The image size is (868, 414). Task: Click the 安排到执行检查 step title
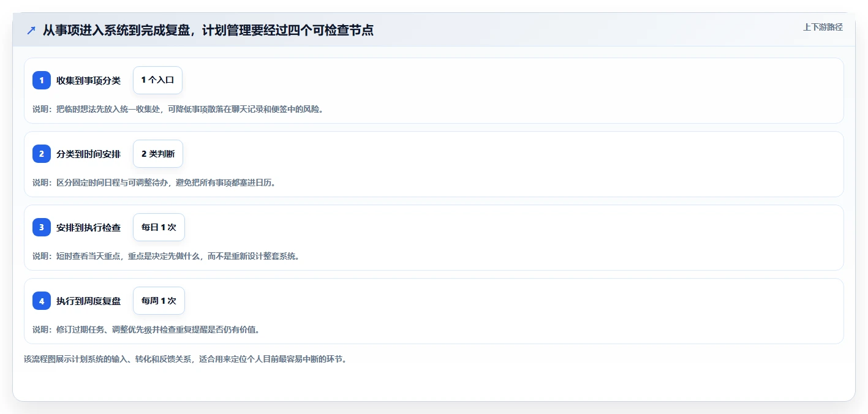coord(88,227)
